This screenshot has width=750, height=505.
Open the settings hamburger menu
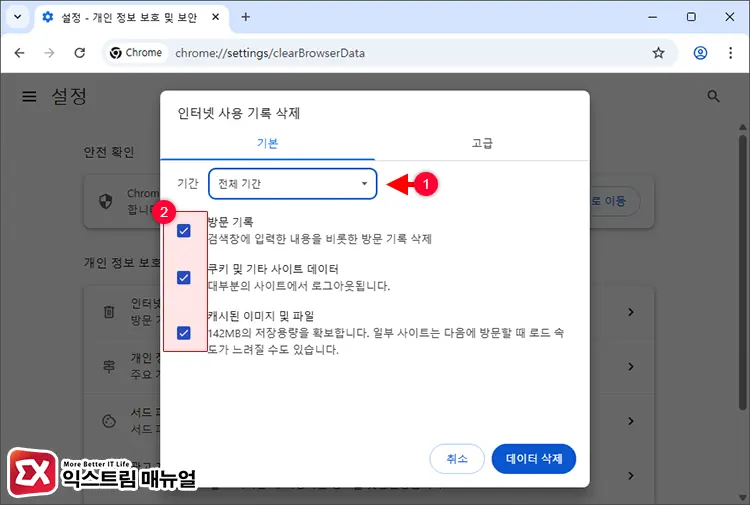tap(29, 97)
